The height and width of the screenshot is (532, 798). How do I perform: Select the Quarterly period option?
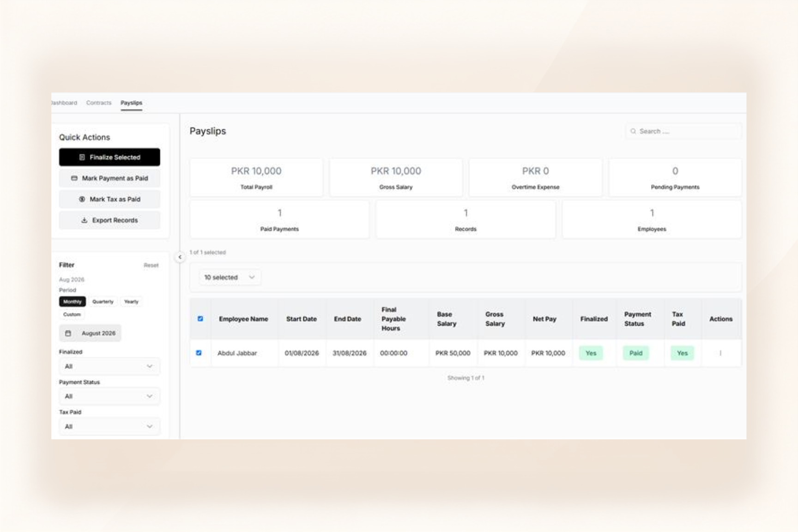pyautogui.click(x=103, y=302)
